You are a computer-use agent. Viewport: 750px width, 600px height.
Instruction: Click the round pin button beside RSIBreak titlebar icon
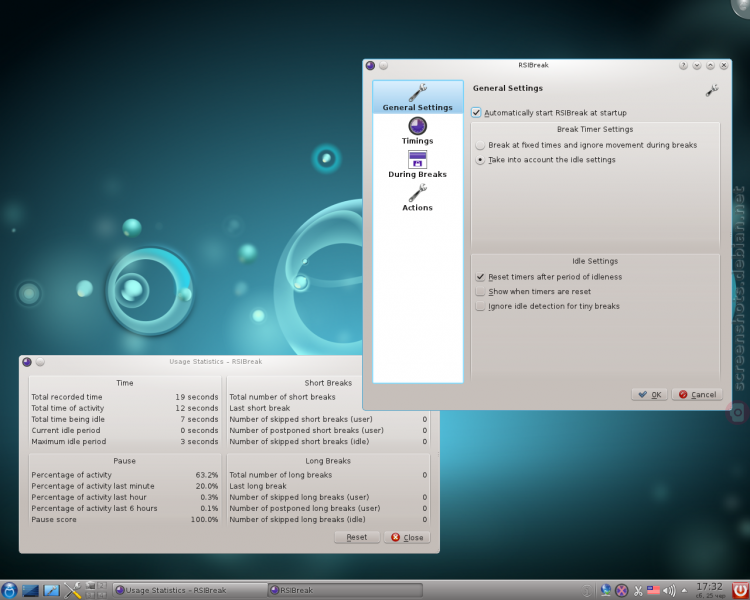[384, 66]
